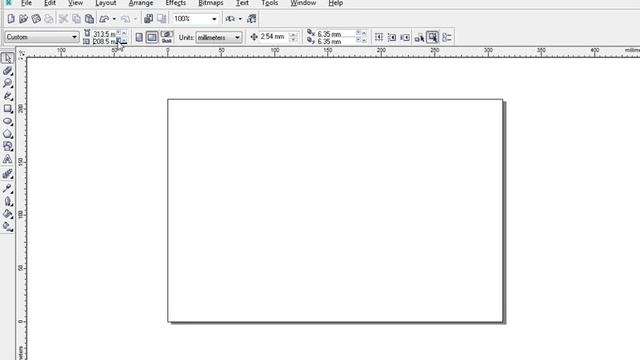Toggle draw complex objects when moving
The width and height of the screenshot is (640, 360).
tap(419, 38)
